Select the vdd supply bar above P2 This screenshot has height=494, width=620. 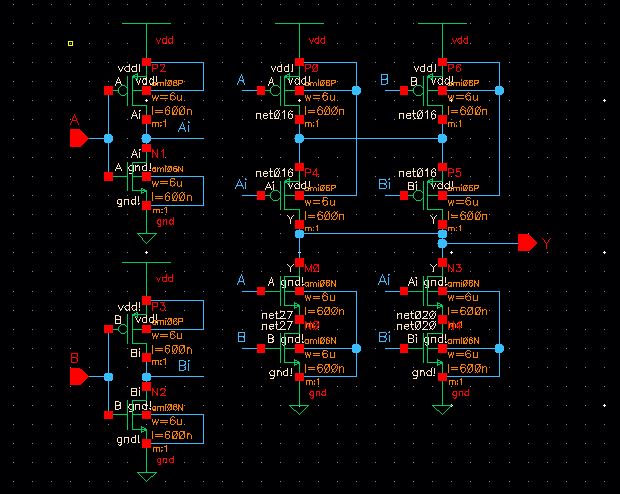coord(146,23)
